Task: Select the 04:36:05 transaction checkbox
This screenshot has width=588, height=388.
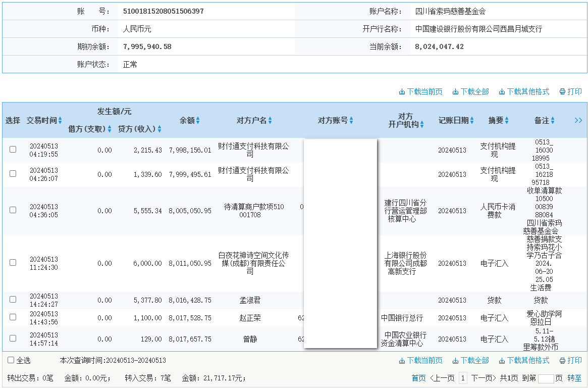Action: point(13,210)
